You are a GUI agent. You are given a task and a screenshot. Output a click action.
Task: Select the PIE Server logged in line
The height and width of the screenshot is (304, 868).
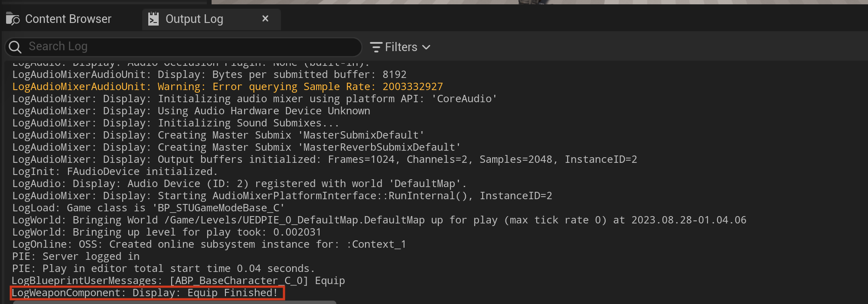pos(76,256)
